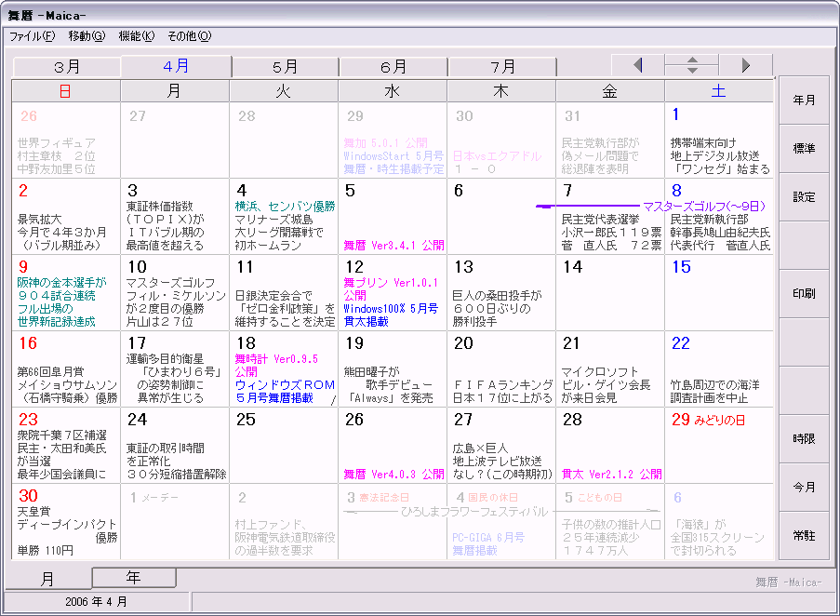
Task: Open the その他(O) menu
Action: [189, 36]
